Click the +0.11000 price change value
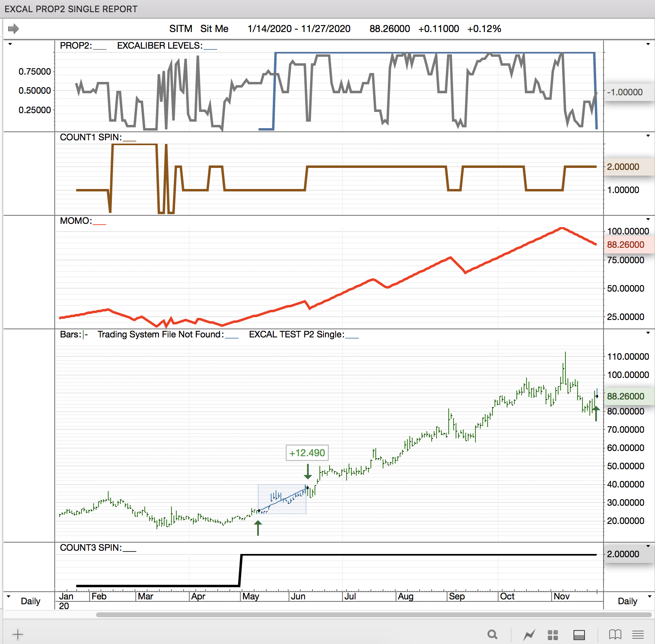Image resolution: width=655 pixels, height=644 pixels. click(x=439, y=29)
